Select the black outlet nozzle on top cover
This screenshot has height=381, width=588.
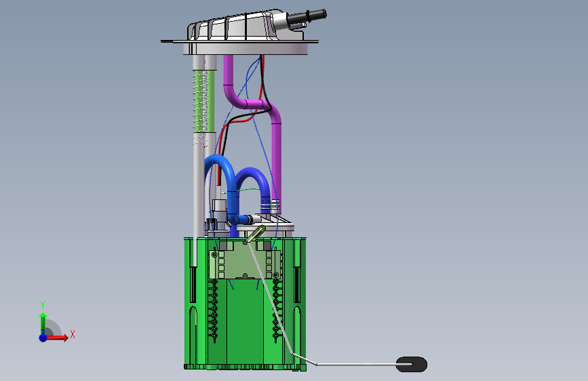pyautogui.click(x=307, y=17)
